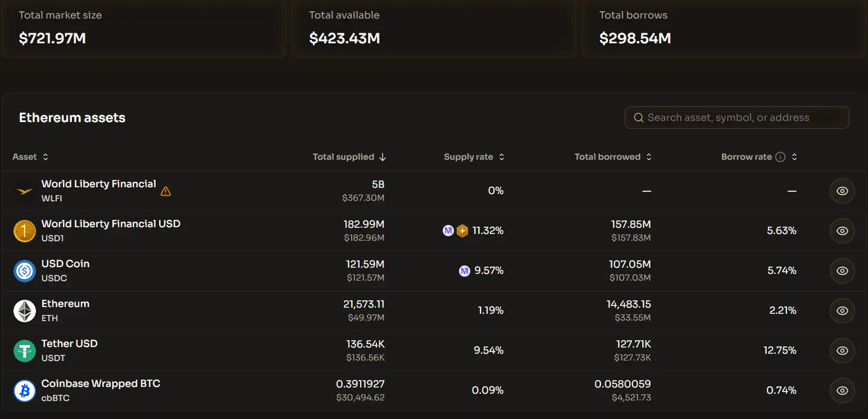The width and height of the screenshot is (868, 419).
Task: Click the Total market size $721.97M value
Action: point(52,38)
